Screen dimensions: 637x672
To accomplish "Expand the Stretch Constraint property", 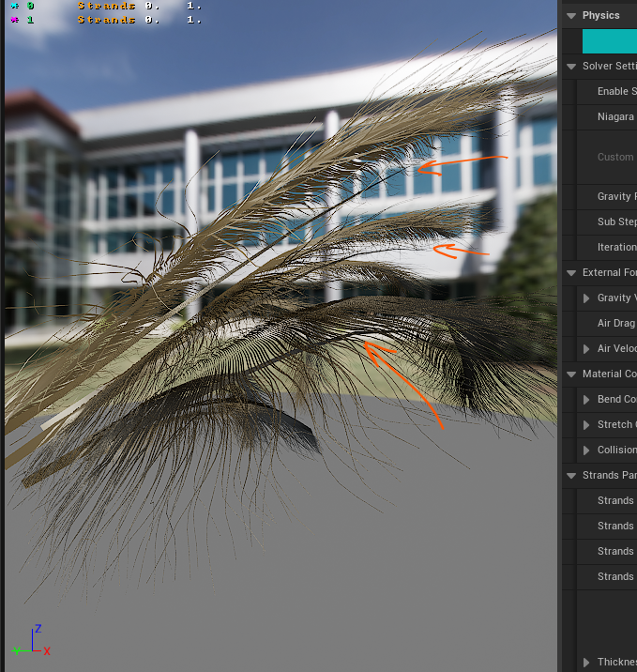I will tap(587, 425).
